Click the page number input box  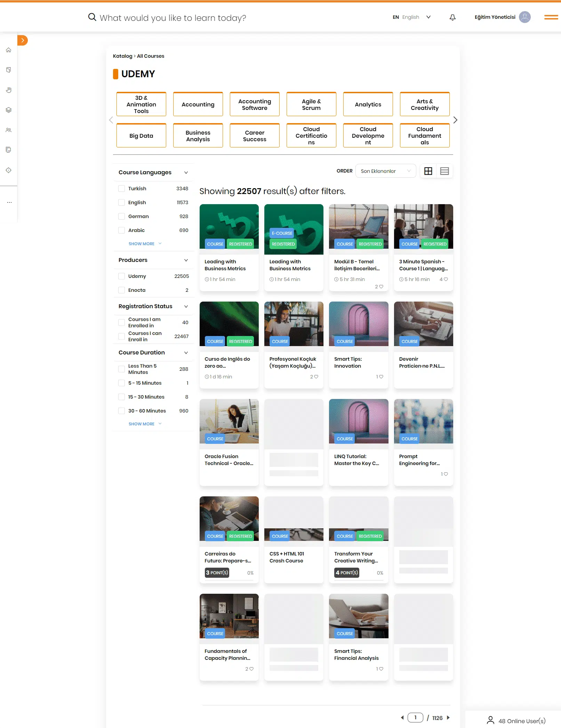click(415, 718)
